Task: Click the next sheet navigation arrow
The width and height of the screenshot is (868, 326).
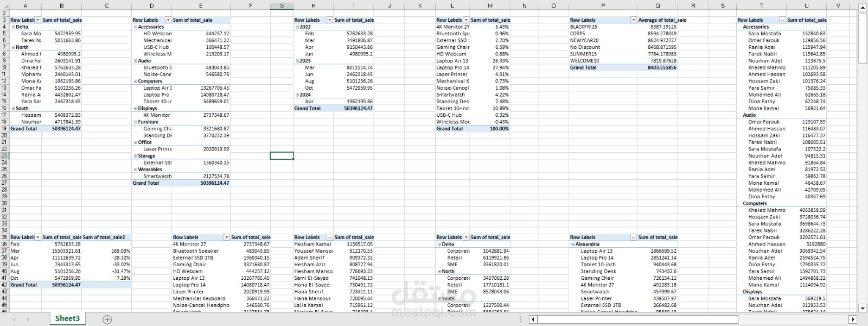Action: click(29, 319)
